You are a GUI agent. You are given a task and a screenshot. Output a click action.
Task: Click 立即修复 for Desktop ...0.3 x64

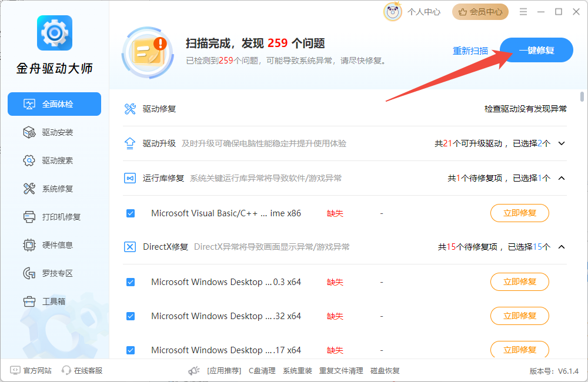click(x=519, y=282)
